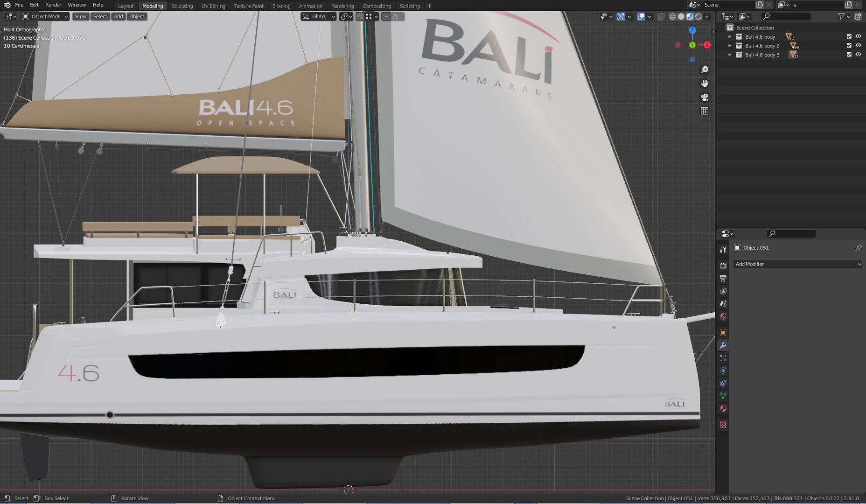Open the Particles properties tab

tap(723, 358)
